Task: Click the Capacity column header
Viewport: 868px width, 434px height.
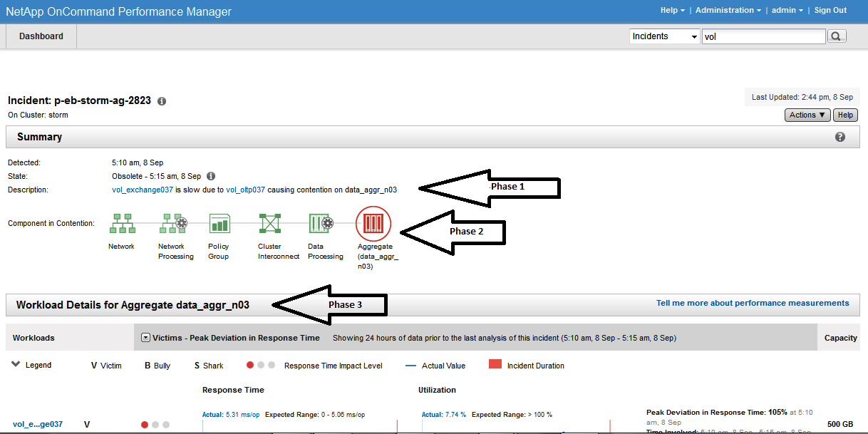Action: tap(841, 338)
